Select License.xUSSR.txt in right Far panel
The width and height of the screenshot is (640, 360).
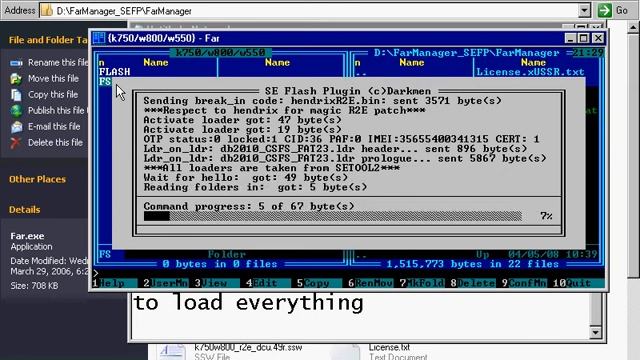530,72
